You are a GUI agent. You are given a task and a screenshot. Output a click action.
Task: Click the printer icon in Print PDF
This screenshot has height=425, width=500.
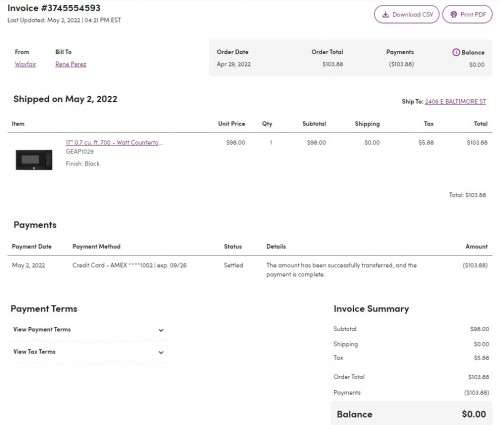click(453, 15)
